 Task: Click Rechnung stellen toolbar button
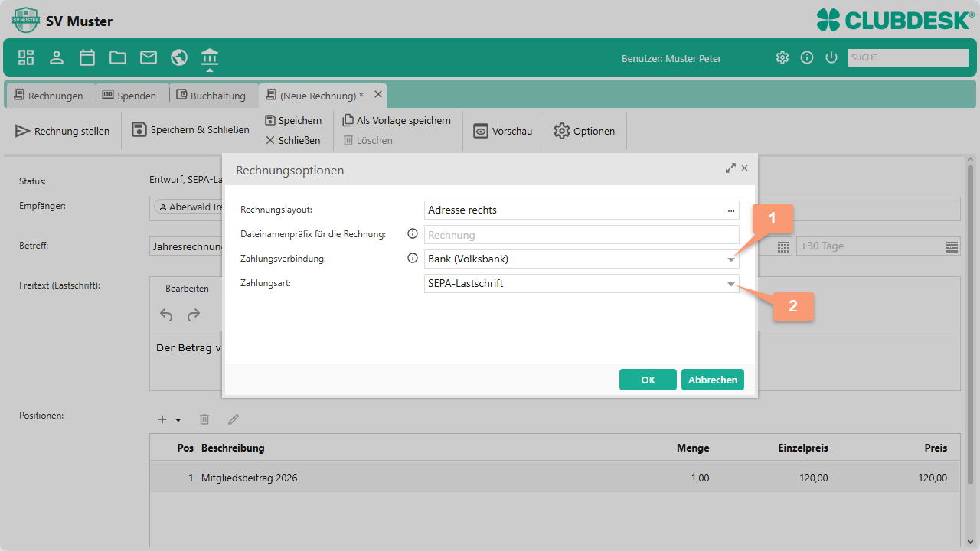tap(63, 131)
